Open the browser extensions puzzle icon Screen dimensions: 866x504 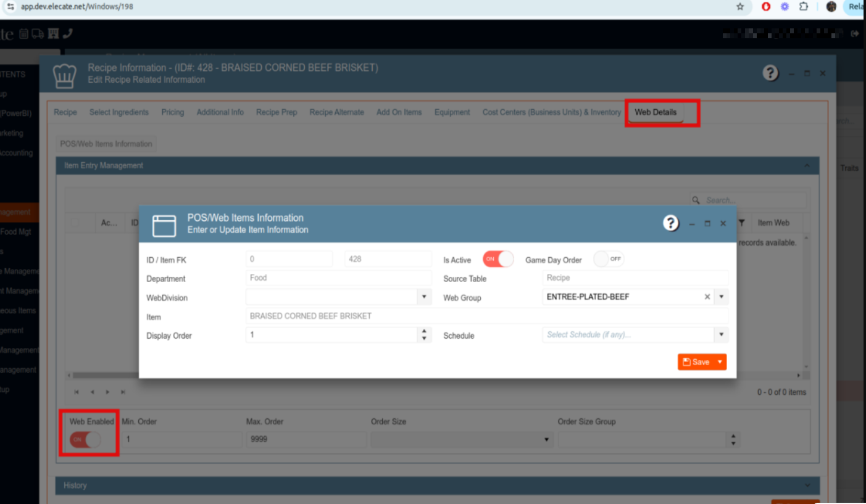pos(804,7)
